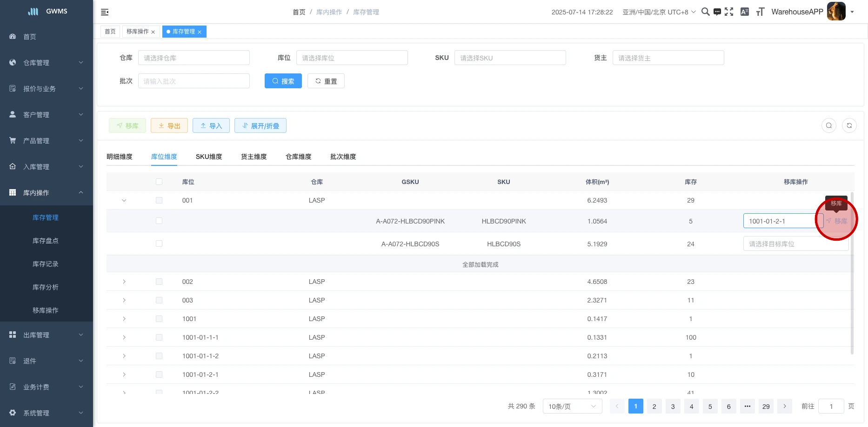
Task: Tick the checkbox for location 001 row
Action: click(x=159, y=200)
